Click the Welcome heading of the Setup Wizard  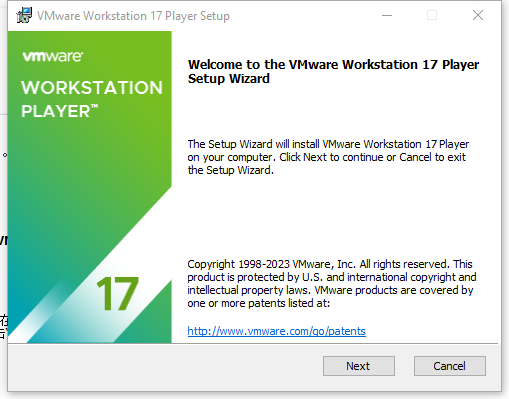333,71
